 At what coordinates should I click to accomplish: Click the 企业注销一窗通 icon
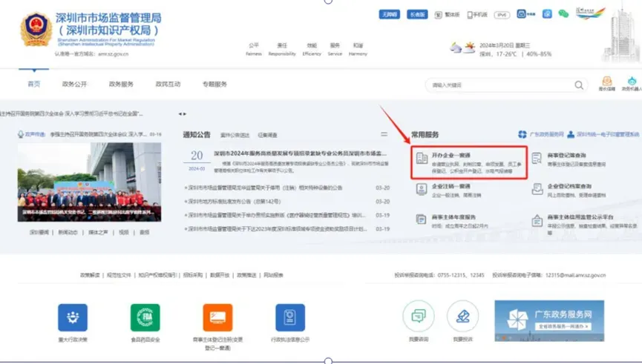coord(422,189)
